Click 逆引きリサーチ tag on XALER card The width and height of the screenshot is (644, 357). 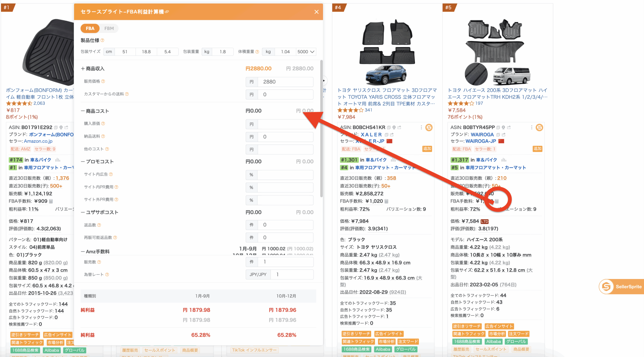tap(356, 334)
